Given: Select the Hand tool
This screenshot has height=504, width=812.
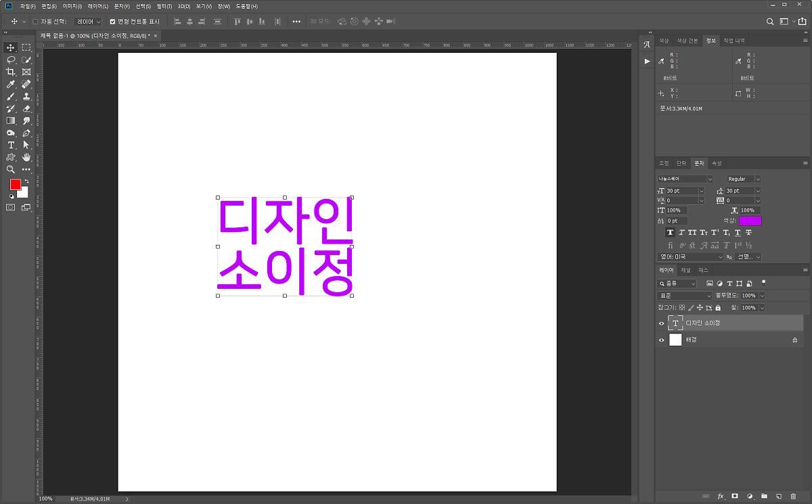Looking at the screenshot, I should (x=26, y=157).
